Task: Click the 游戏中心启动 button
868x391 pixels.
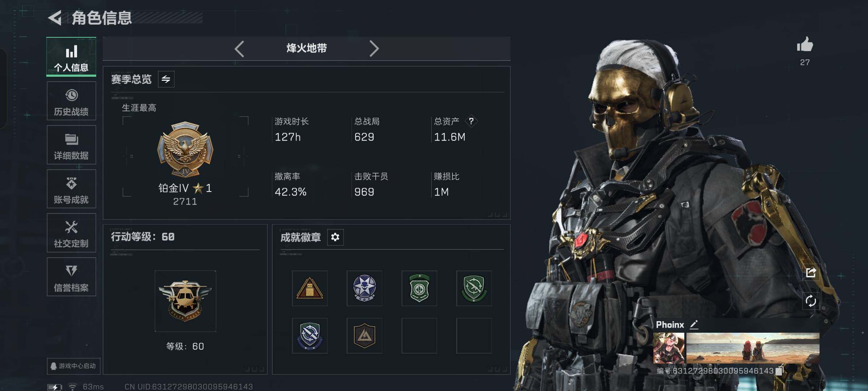Action: (x=73, y=366)
